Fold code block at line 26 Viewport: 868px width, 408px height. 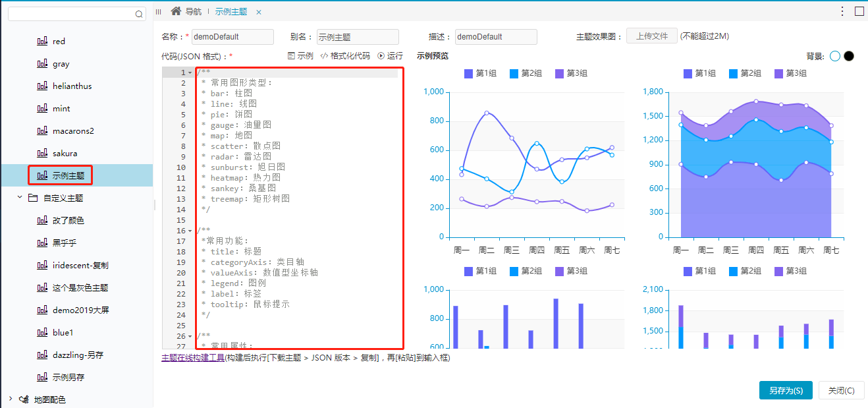[190, 336]
